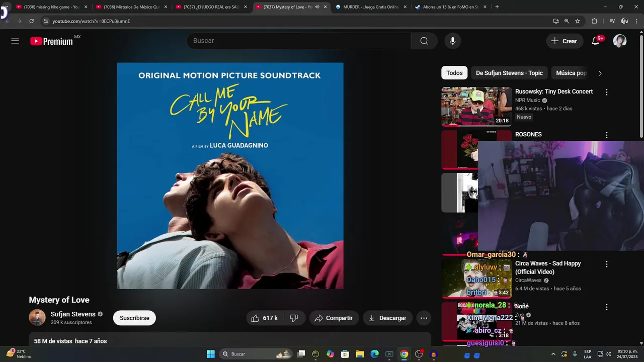644x362 pixels.
Task: Switch to Misterios De México tab
Action: [132, 7]
